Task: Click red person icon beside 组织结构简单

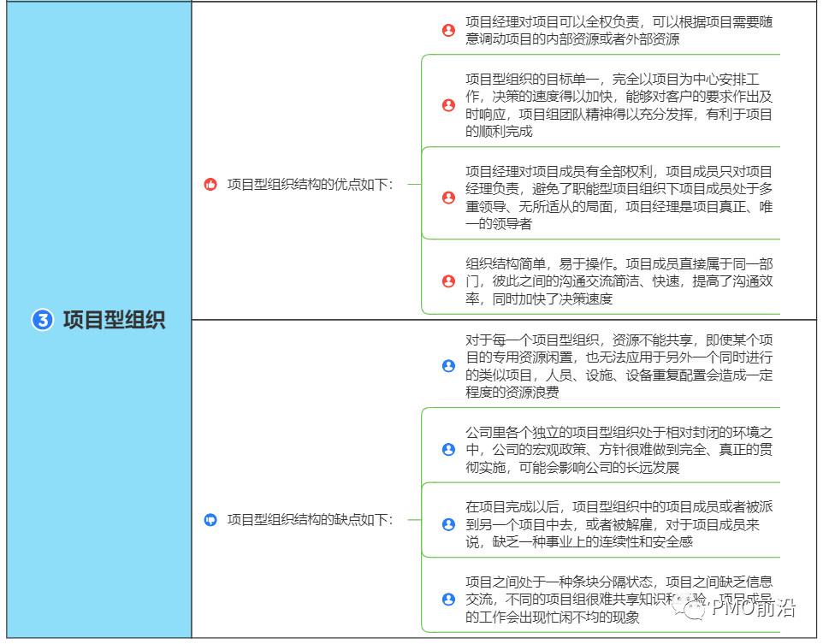Action: pyautogui.click(x=449, y=281)
